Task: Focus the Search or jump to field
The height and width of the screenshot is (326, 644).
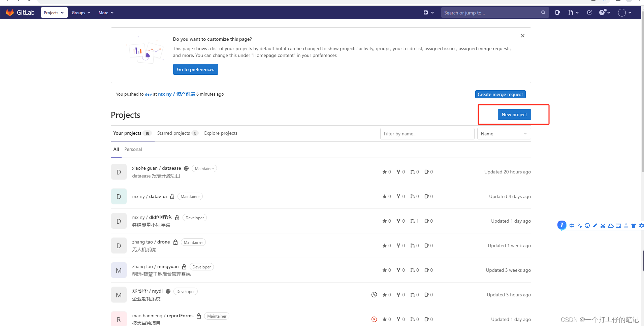Action: pos(495,12)
